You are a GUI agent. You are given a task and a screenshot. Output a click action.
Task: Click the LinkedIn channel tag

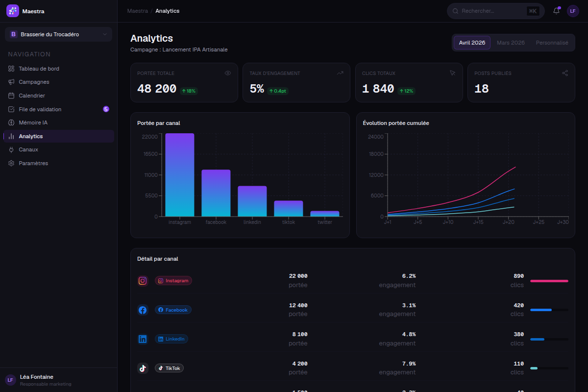[171, 339]
